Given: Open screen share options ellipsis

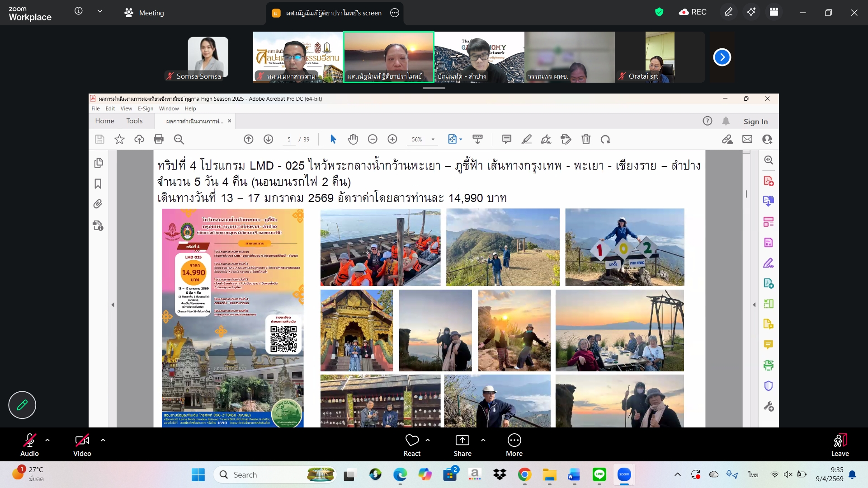Looking at the screenshot, I should tap(395, 13).
